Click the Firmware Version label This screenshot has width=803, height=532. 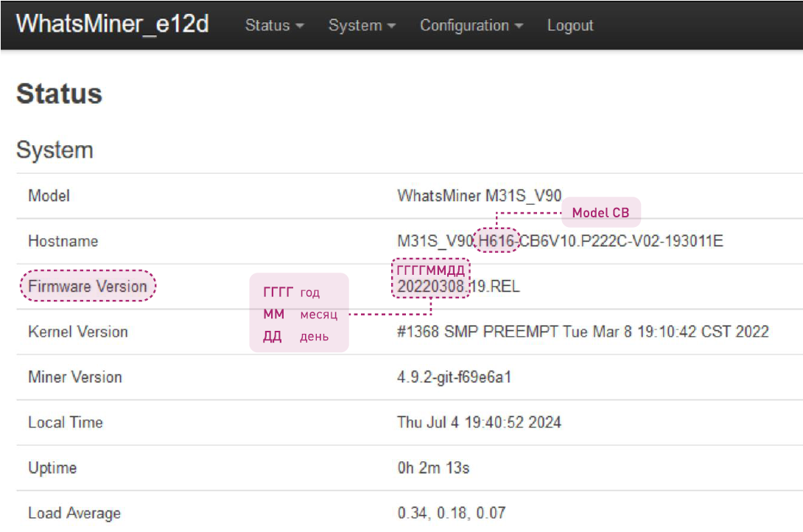coord(88,286)
